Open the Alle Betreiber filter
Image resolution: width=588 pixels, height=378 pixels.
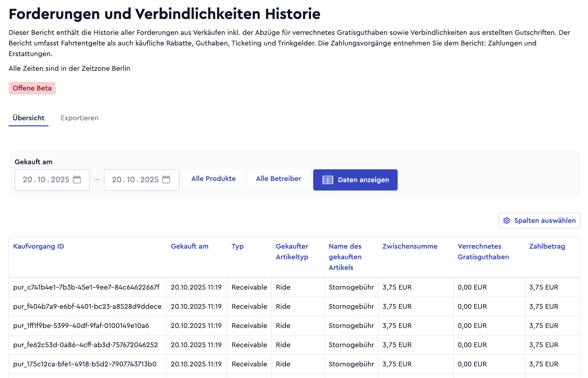(279, 179)
